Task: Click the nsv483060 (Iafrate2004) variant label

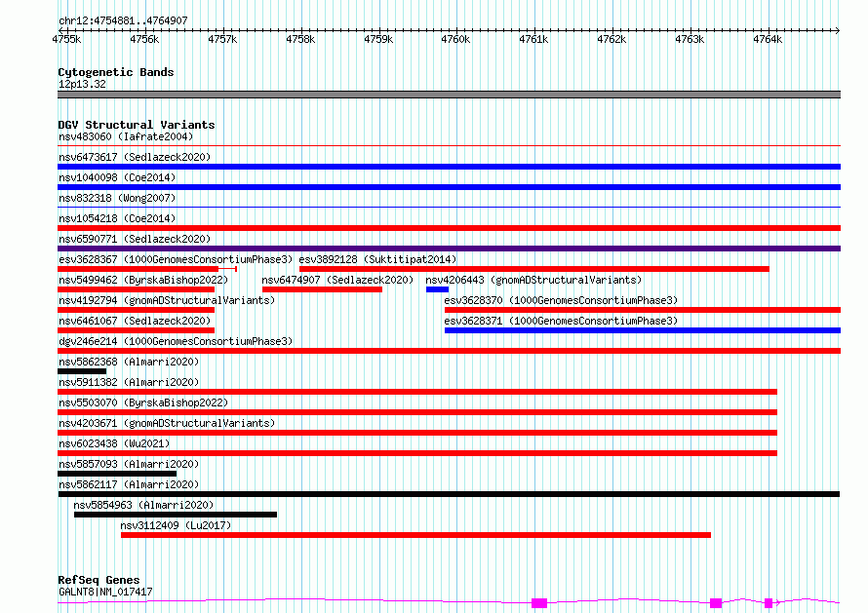Action: 126,136
